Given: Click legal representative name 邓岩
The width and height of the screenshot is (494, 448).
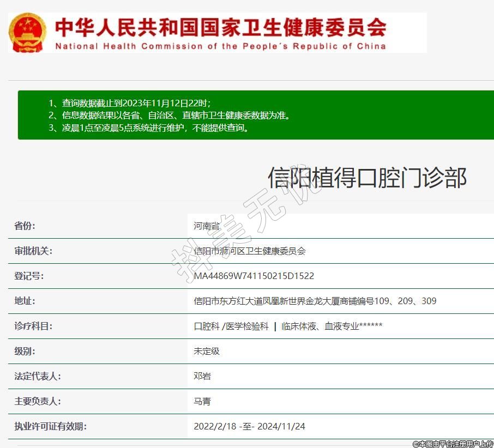Looking at the screenshot, I should click(x=202, y=376).
